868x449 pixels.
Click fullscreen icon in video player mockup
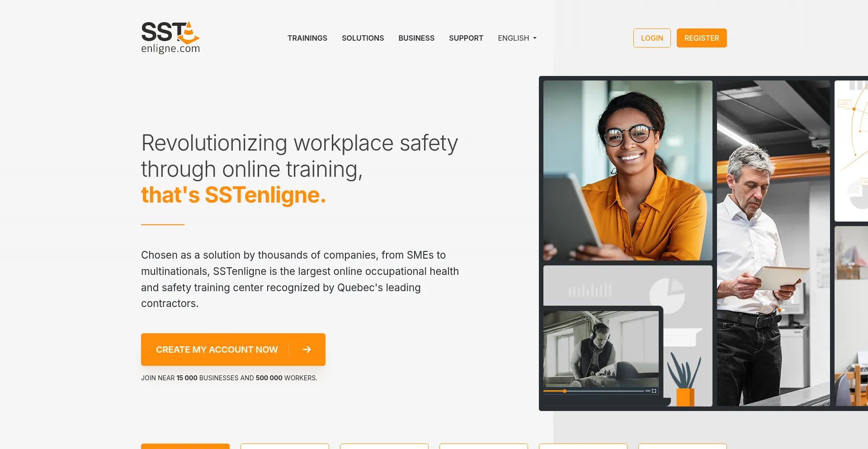[x=654, y=391]
